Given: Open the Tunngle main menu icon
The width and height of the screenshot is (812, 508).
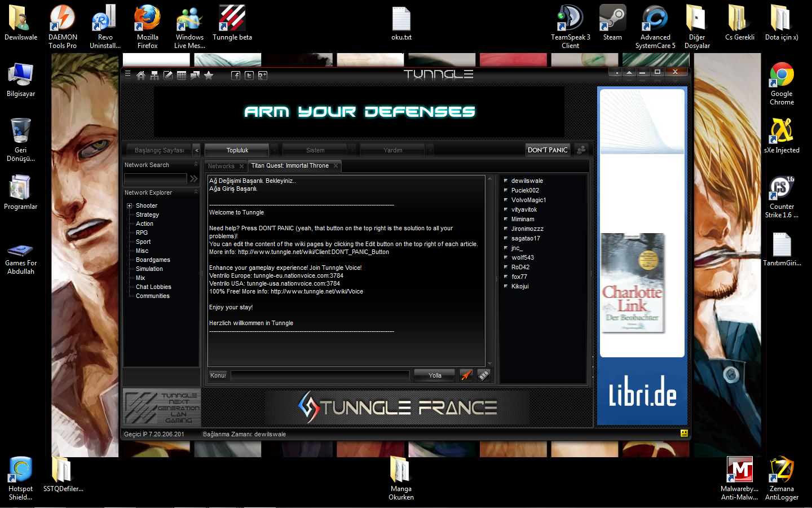Looking at the screenshot, I should coord(128,74).
